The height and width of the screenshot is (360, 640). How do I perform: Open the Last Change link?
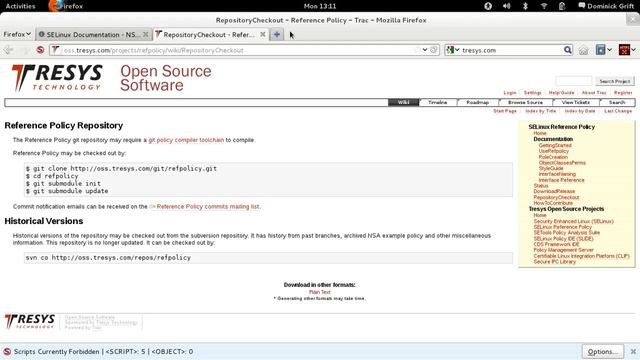click(618, 111)
